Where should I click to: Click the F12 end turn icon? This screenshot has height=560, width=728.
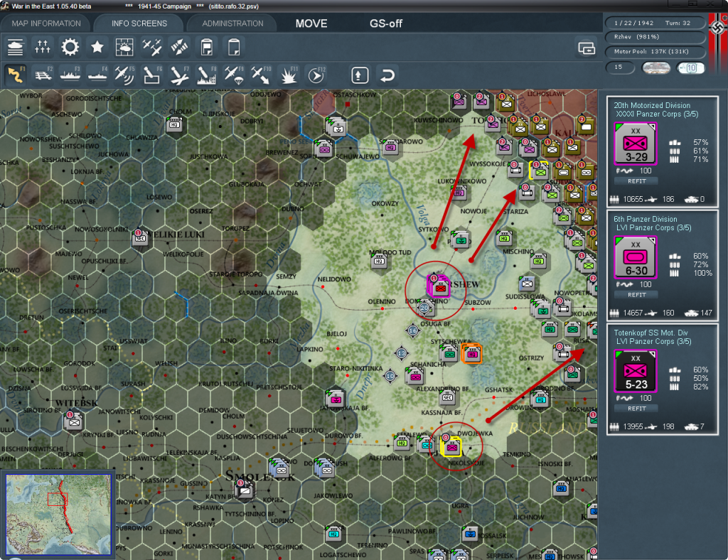click(x=316, y=75)
